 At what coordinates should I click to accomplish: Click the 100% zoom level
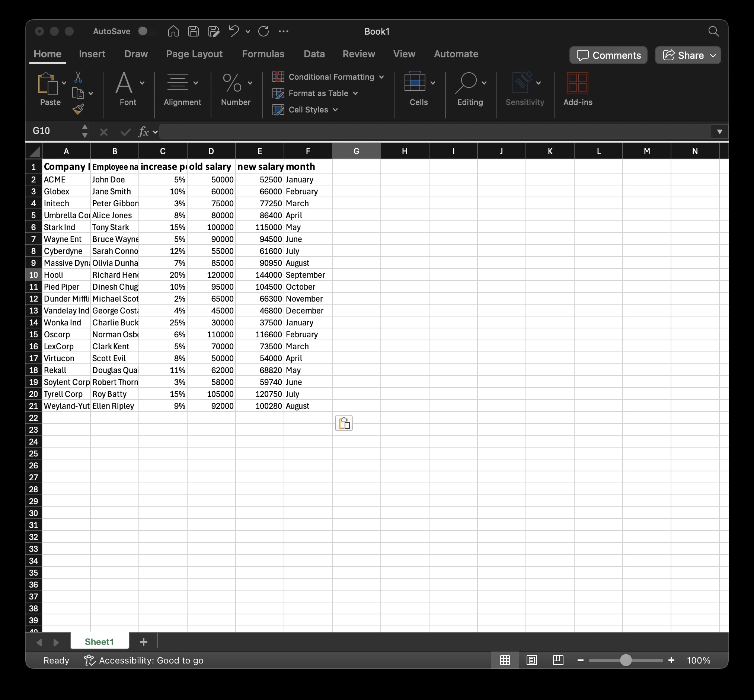tap(698, 660)
